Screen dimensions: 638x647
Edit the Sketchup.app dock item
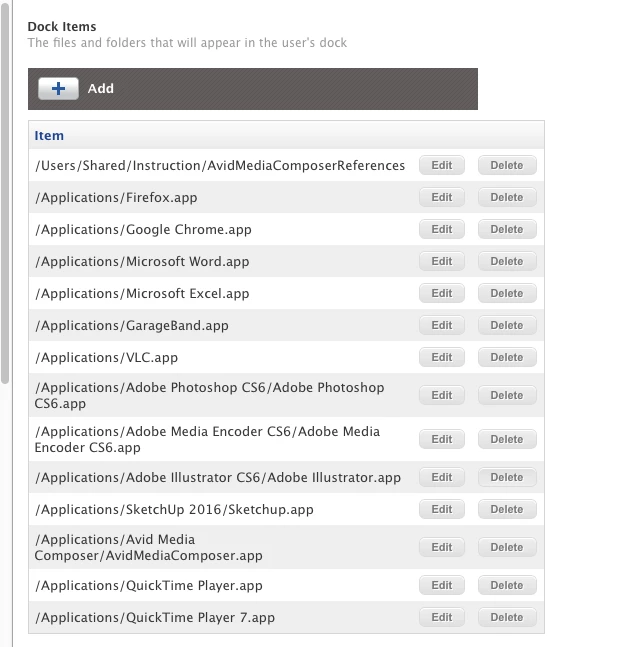tap(442, 509)
